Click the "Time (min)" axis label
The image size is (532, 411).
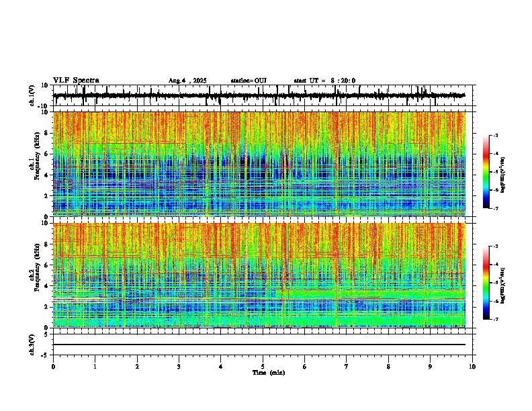(x=269, y=373)
